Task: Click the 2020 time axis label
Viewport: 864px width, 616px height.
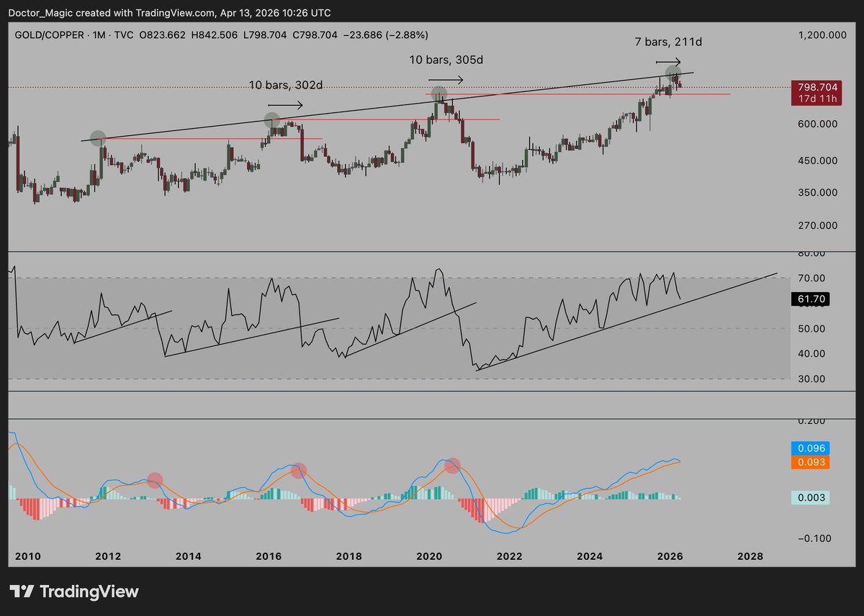Action: 429,556
